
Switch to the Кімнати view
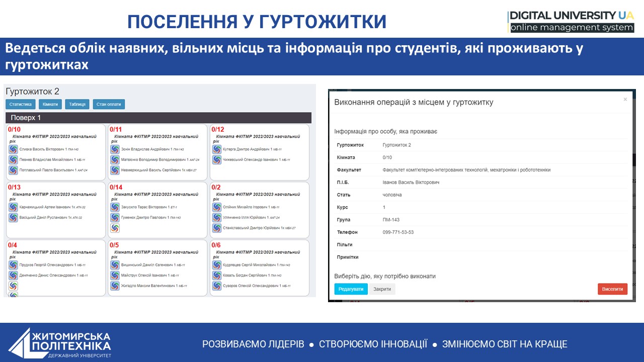click(50, 105)
